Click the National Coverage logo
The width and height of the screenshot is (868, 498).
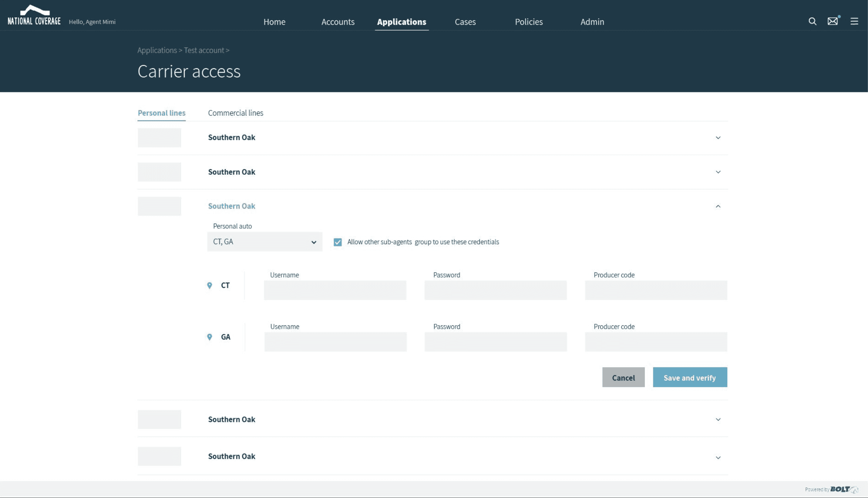[x=34, y=16]
